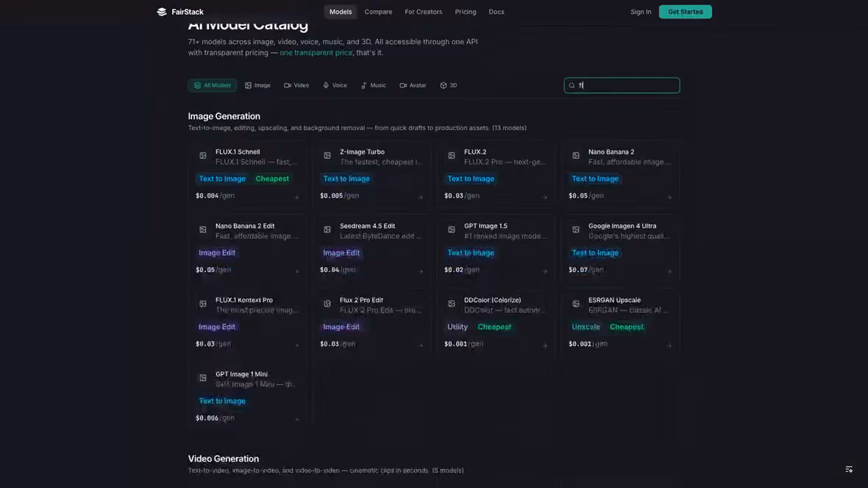Click Utility tag on DDColor card
Viewport: 868px width, 488px height.
click(458, 327)
